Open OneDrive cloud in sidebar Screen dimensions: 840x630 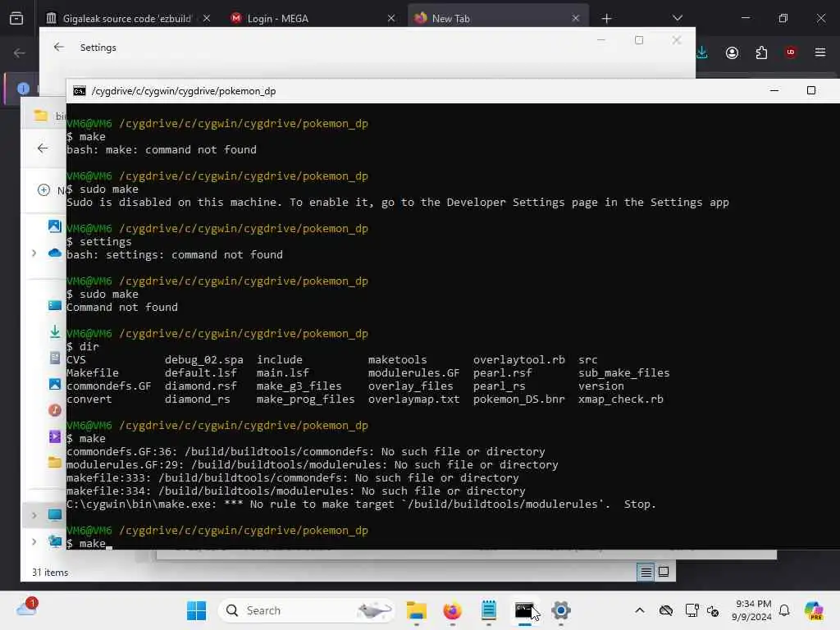55,253
